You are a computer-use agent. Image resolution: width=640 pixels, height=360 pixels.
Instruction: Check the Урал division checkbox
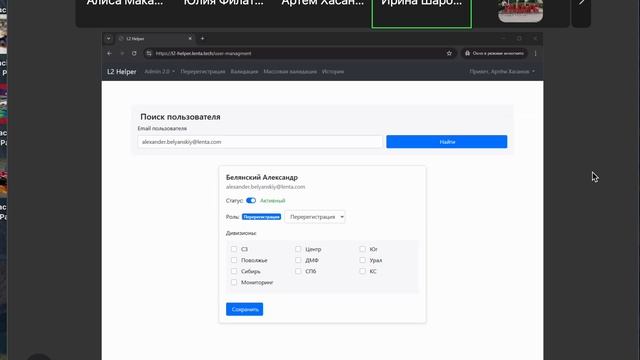pos(362,260)
